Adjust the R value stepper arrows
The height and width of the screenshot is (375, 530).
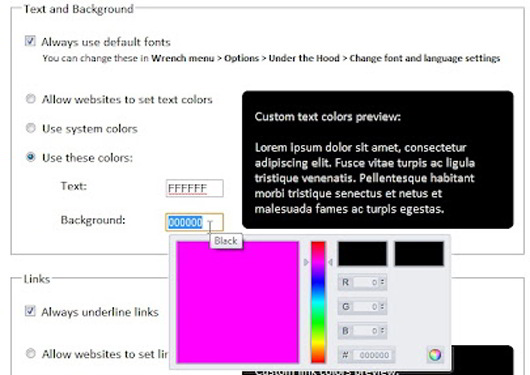(382, 282)
